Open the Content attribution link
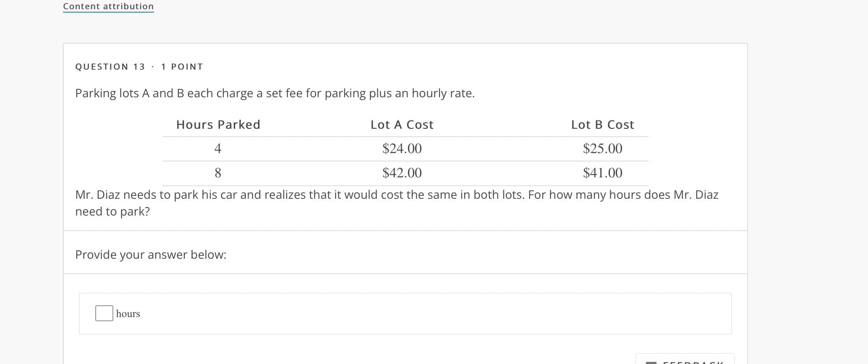 pos(108,6)
